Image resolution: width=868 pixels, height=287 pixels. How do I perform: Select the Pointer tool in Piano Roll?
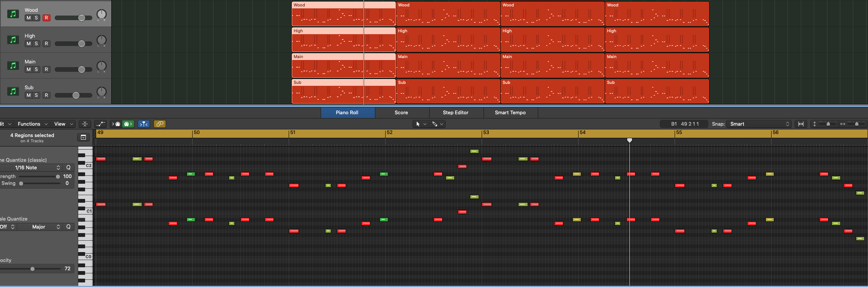coord(418,124)
